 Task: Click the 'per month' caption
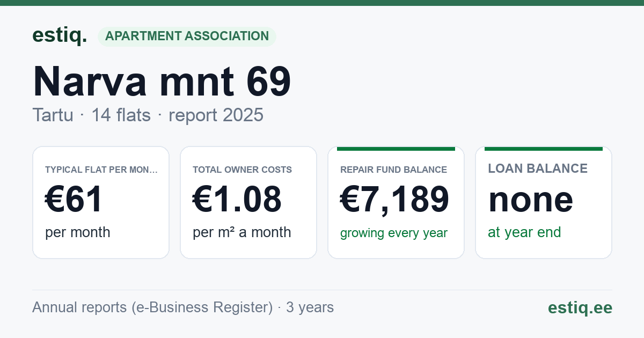(77, 232)
